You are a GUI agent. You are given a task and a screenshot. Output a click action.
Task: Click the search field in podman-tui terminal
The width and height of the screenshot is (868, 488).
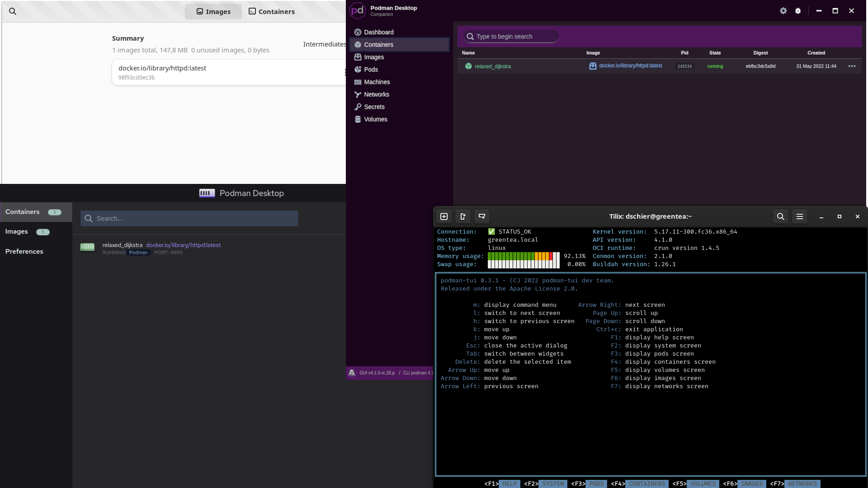pos(780,216)
